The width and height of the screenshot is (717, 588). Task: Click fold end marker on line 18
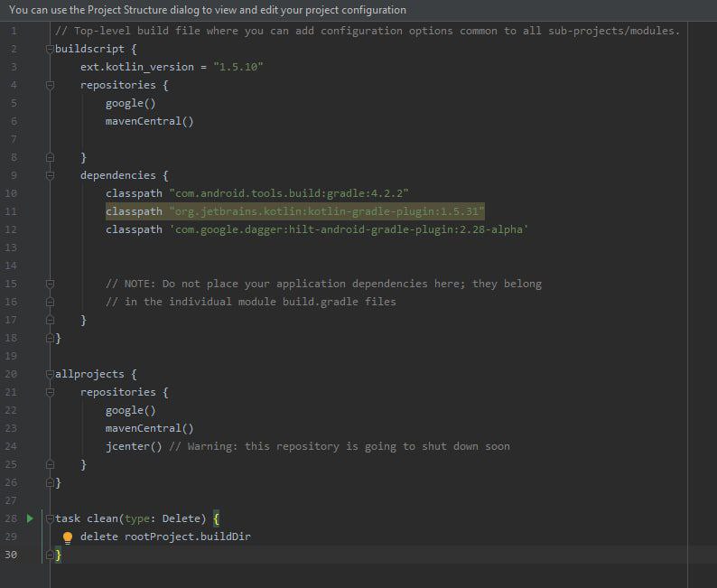click(51, 338)
